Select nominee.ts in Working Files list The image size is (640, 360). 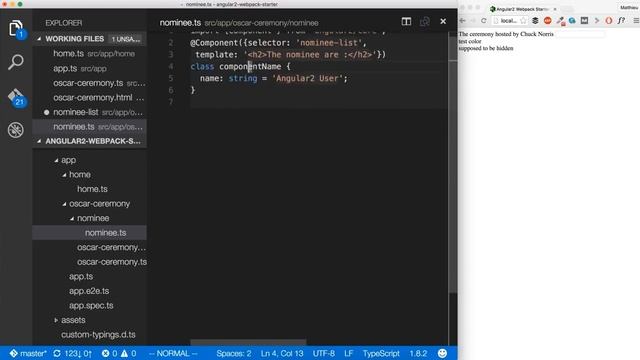click(x=89, y=127)
